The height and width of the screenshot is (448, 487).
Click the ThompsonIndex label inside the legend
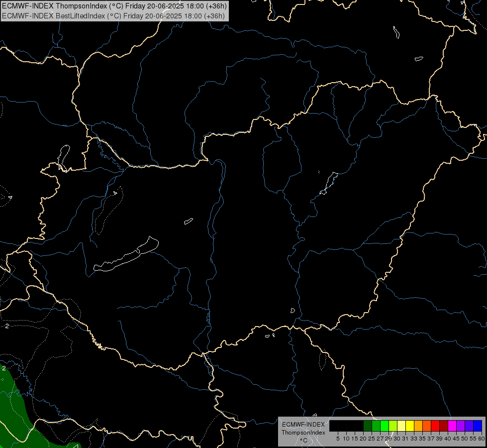pyautogui.click(x=303, y=433)
